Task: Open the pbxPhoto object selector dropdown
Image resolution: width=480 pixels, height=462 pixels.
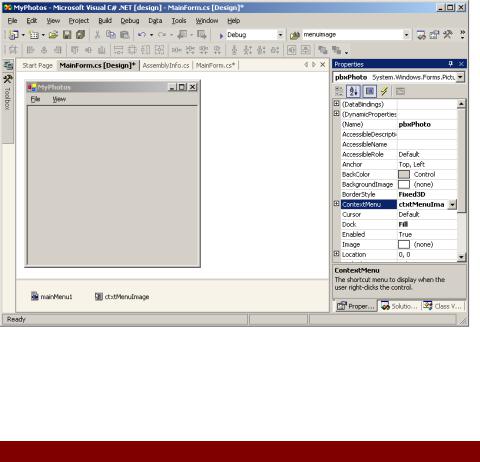Action: point(460,77)
